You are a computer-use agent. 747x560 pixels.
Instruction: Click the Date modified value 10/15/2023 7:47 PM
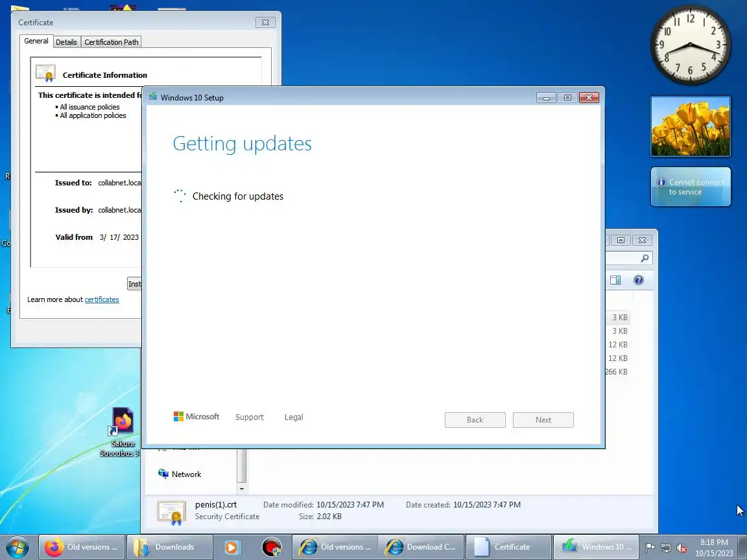pyautogui.click(x=350, y=505)
